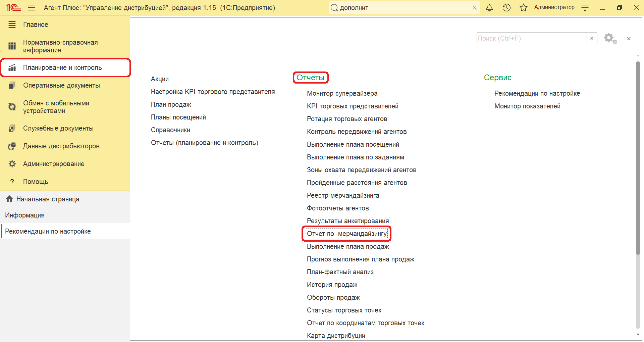Open Настройка KPI торгового представителя
Screen dimensions: 644x342
213,92
